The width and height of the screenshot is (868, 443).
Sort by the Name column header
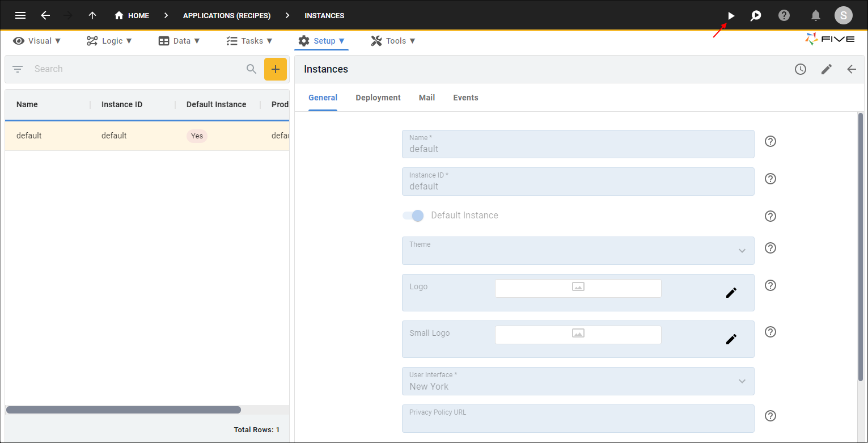coord(27,104)
